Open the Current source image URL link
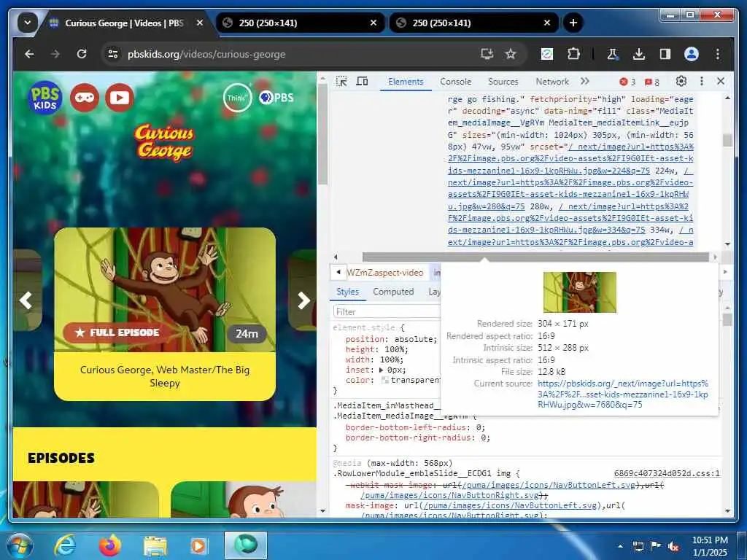The height and width of the screenshot is (560, 747). pos(623,394)
